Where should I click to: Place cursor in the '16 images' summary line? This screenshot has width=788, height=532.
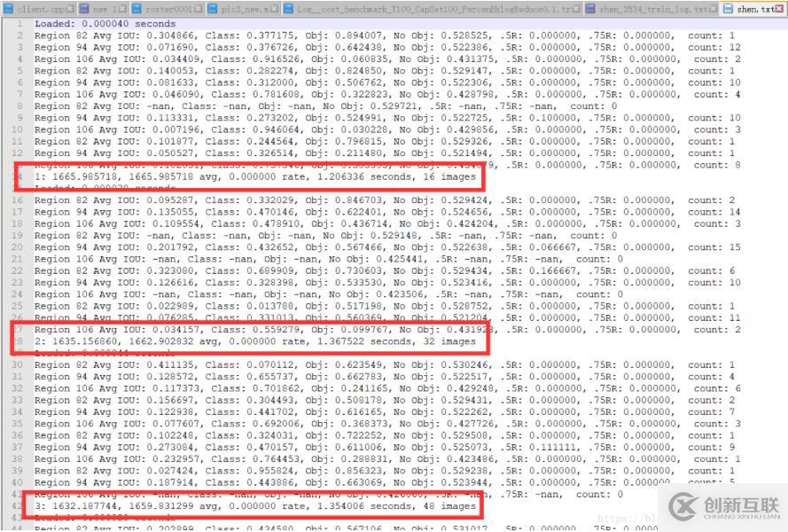click(x=254, y=176)
